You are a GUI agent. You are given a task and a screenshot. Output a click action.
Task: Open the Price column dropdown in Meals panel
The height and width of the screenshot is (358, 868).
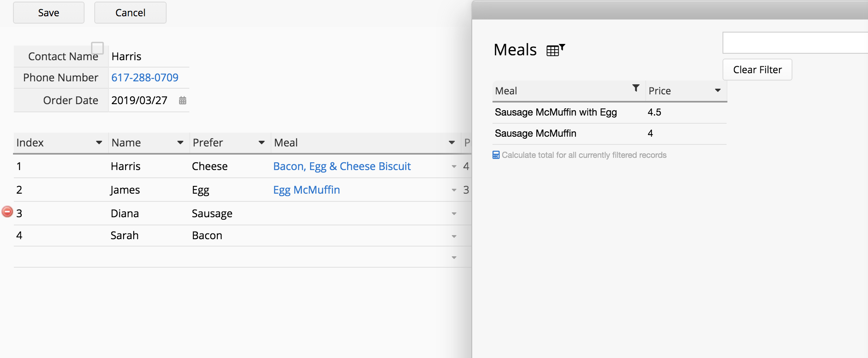(718, 91)
